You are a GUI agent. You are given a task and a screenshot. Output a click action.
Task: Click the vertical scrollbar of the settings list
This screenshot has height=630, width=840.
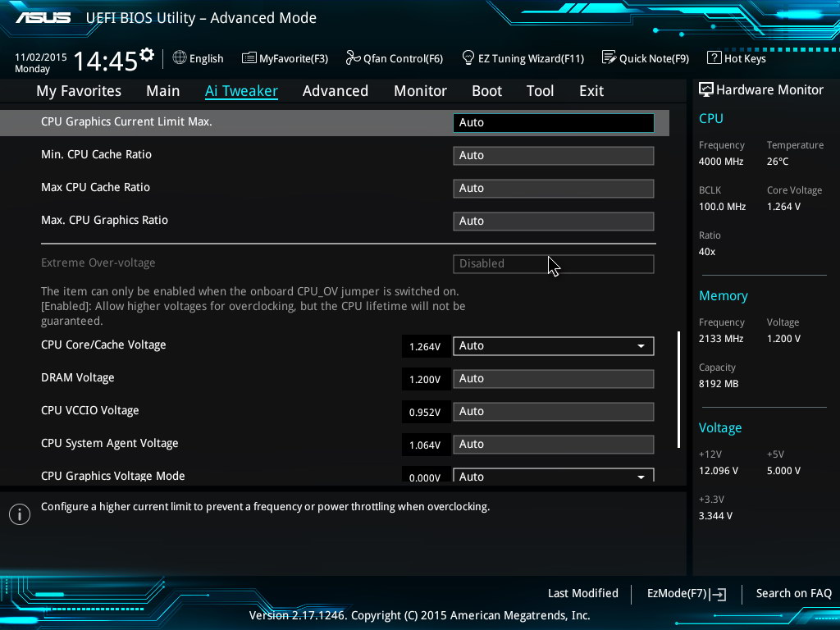pos(678,389)
